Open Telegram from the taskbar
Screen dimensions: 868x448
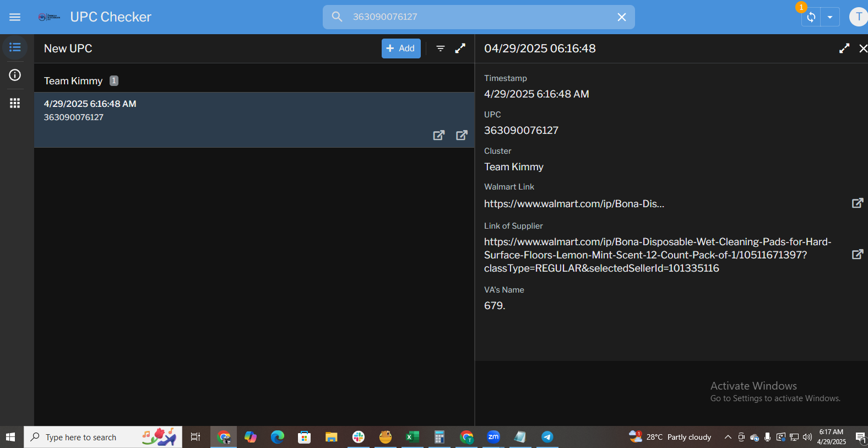(x=547, y=437)
